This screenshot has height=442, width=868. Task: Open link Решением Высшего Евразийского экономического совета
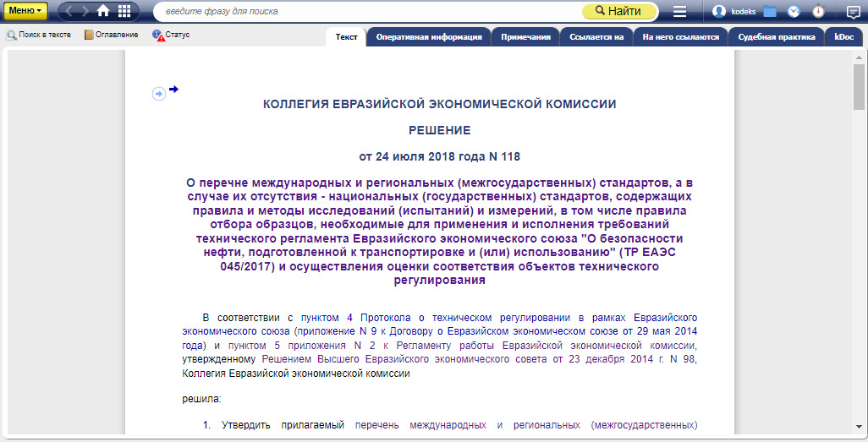386,359
